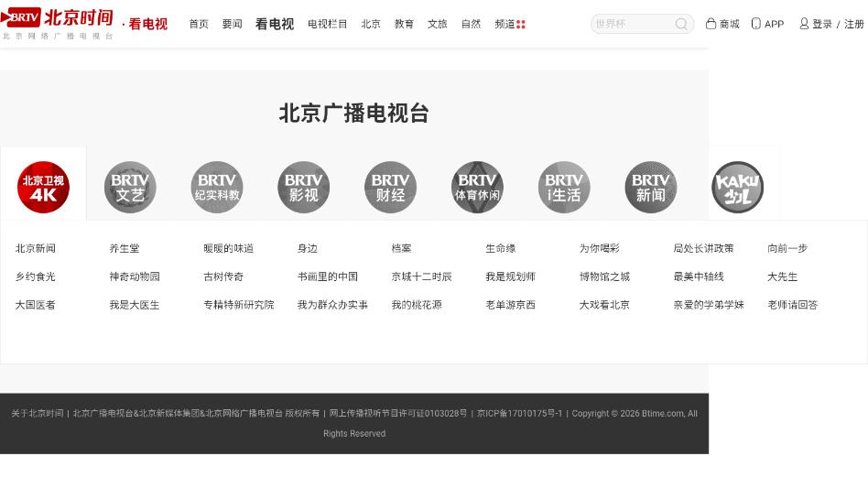Click the 北京广播电视台 page heading
This screenshot has height=488, width=868.
click(x=354, y=114)
